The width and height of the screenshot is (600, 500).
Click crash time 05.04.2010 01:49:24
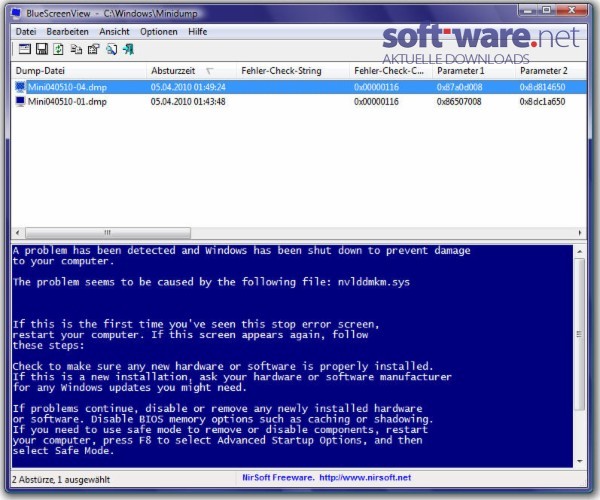coord(188,87)
